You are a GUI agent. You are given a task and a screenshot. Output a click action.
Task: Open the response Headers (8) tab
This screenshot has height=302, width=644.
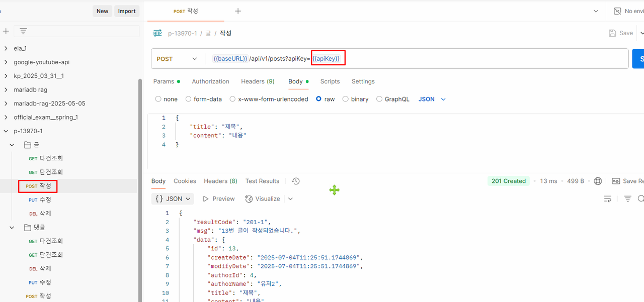(x=220, y=181)
